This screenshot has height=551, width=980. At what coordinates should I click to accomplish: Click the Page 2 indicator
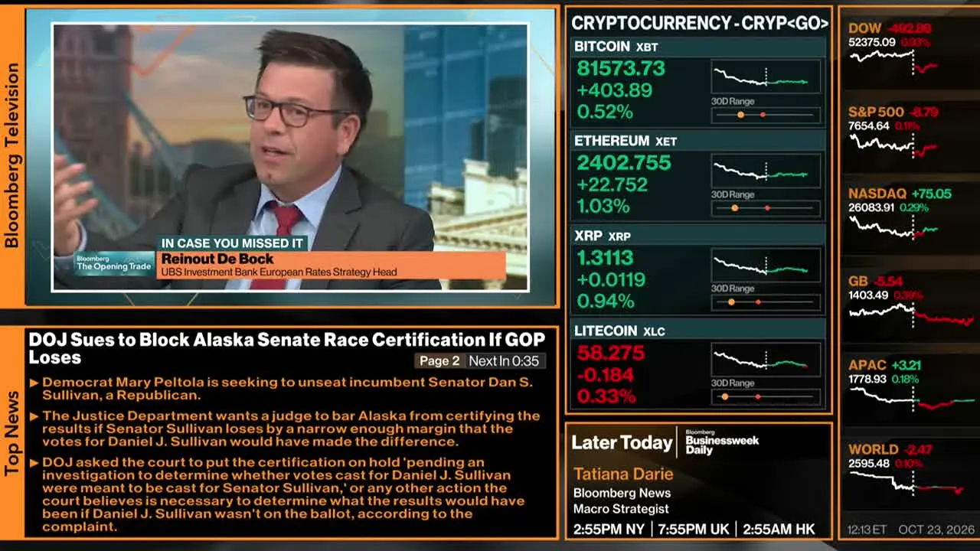[x=439, y=361]
